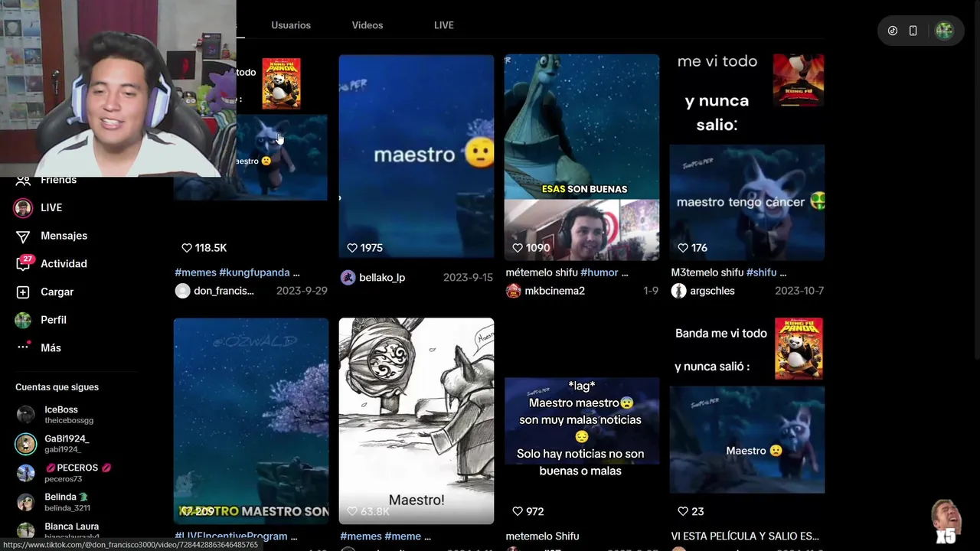
Task: Click the heart icon beside 118.5K
Action: pos(186,248)
